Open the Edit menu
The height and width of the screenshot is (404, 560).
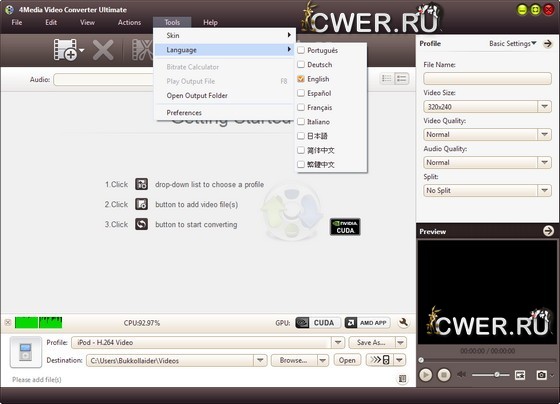(x=51, y=22)
